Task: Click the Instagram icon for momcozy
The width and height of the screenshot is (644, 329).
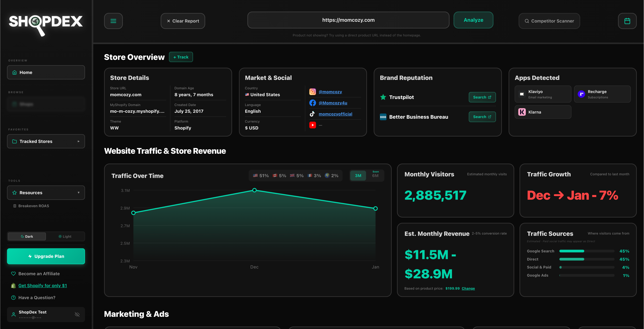Action: click(313, 92)
